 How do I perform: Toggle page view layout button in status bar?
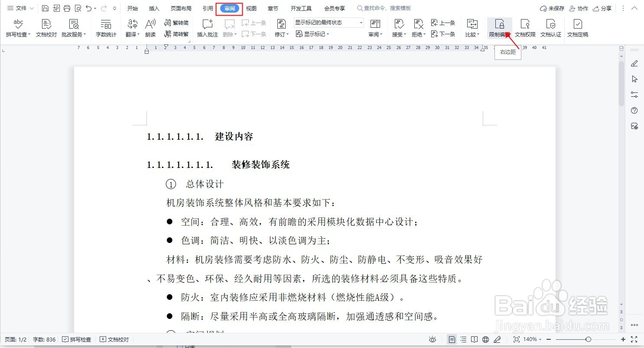coord(452,339)
